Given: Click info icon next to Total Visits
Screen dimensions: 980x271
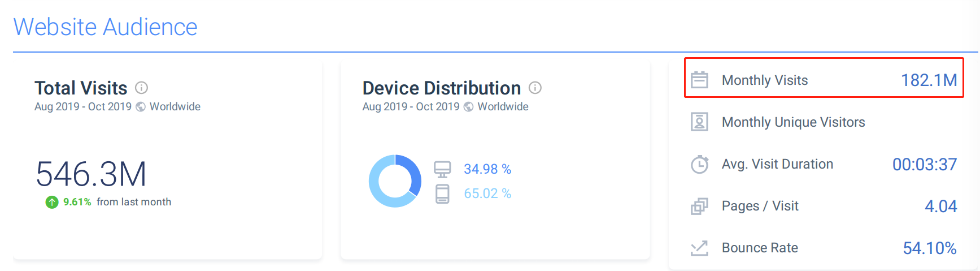Looking at the screenshot, I should [141, 88].
